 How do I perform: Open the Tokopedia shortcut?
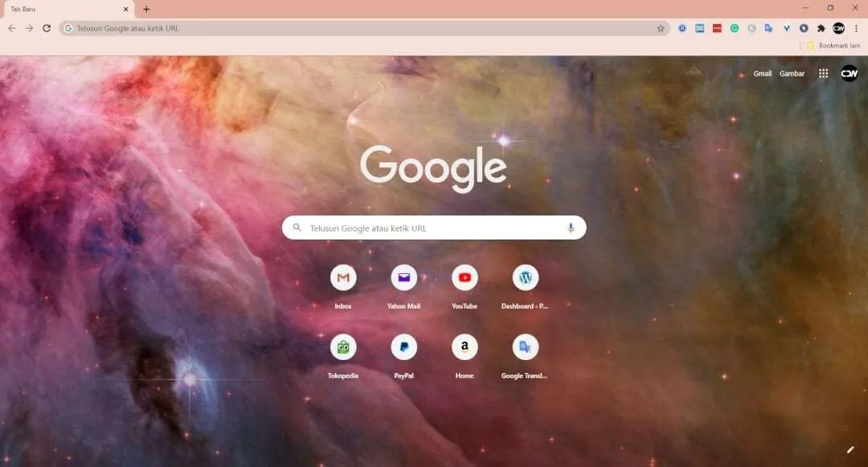click(343, 356)
